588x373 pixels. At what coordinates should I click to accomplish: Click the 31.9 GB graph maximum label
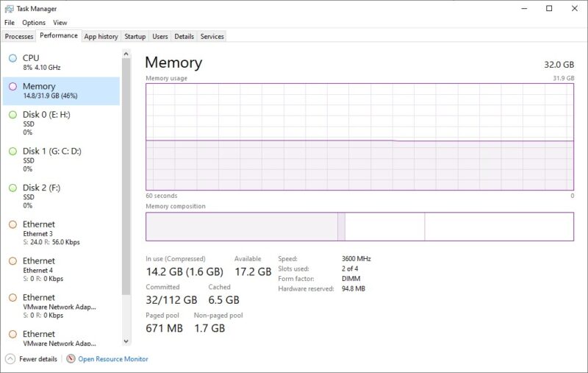pyautogui.click(x=563, y=78)
